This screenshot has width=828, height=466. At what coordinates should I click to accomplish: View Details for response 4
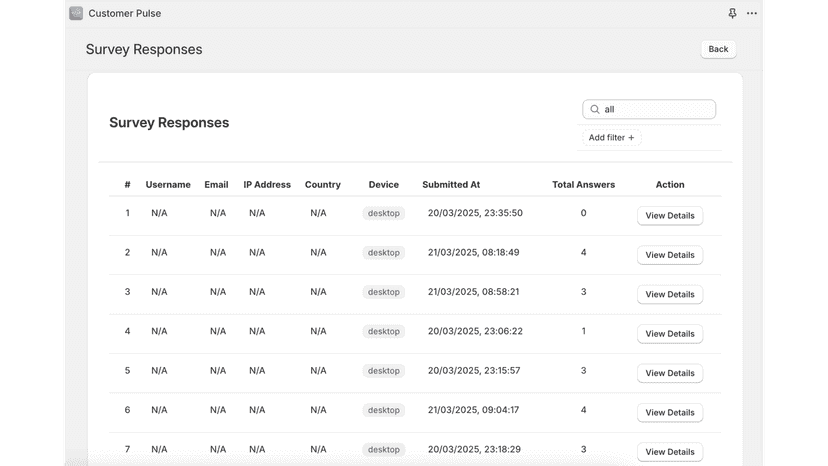pos(670,334)
